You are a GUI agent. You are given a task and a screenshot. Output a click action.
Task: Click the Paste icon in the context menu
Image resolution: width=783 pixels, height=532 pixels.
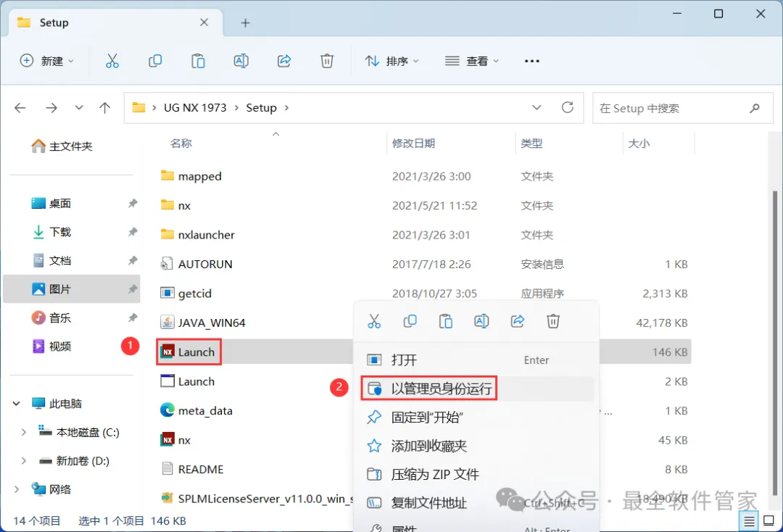pyautogui.click(x=445, y=321)
